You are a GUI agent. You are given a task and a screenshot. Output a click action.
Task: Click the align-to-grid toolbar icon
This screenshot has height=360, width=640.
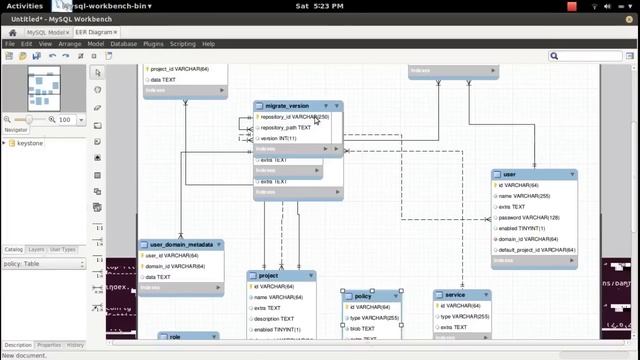point(94,56)
